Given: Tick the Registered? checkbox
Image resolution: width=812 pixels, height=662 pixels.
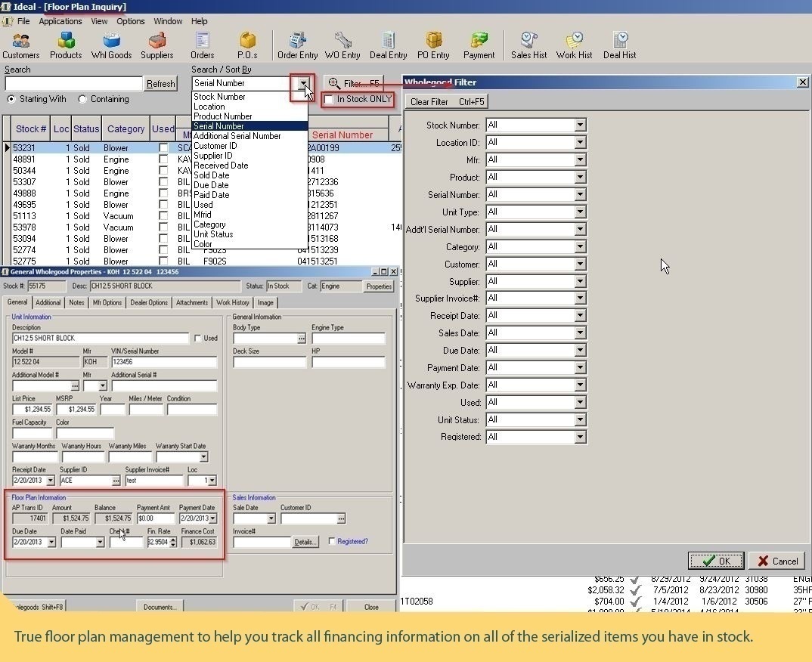Looking at the screenshot, I should click(332, 541).
